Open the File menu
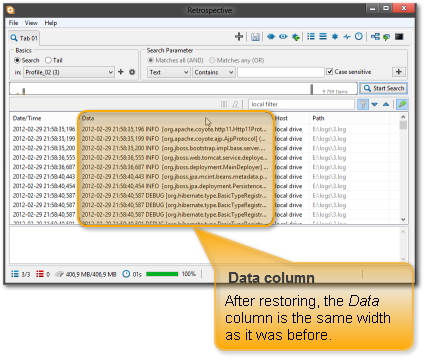The width and height of the screenshot is (425, 362). (x=13, y=23)
